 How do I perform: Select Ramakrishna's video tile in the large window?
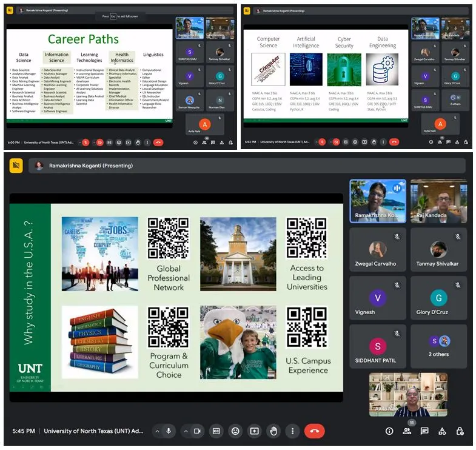(x=378, y=201)
